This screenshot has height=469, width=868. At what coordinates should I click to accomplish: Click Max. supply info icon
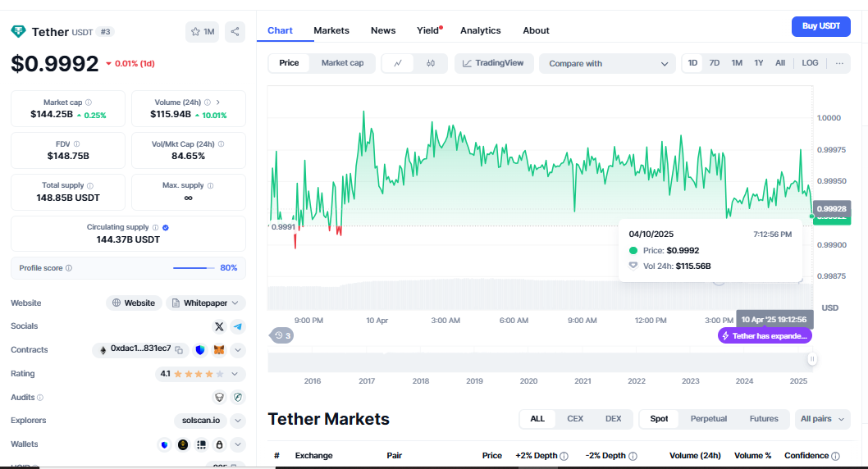[210, 186]
